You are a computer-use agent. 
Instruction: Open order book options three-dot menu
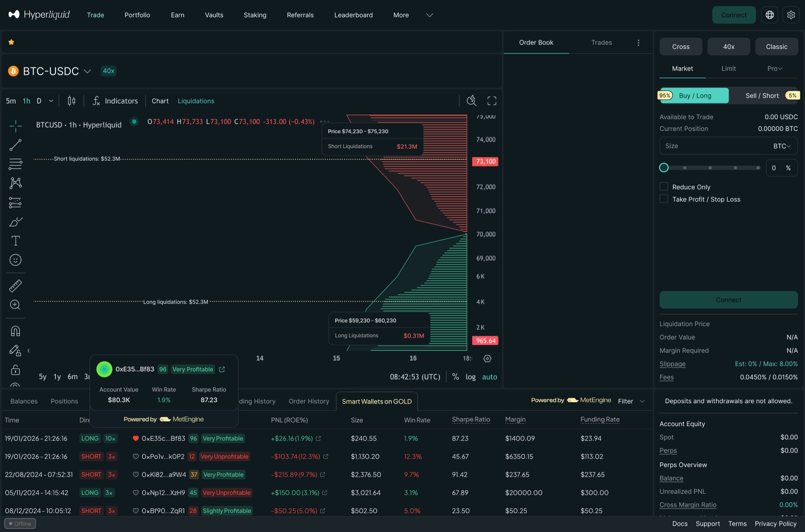tap(638, 43)
